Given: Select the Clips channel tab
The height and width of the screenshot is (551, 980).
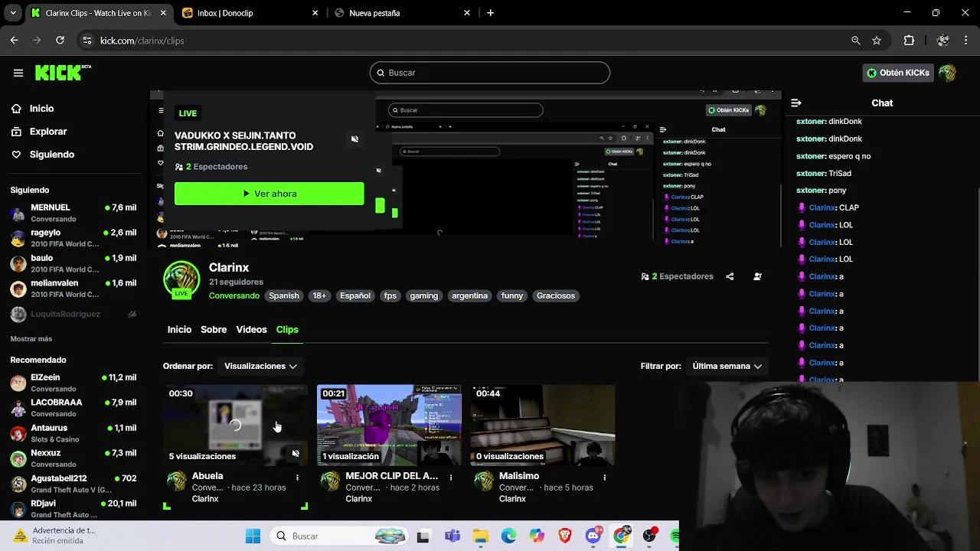Looking at the screenshot, I should click(287, 329).
